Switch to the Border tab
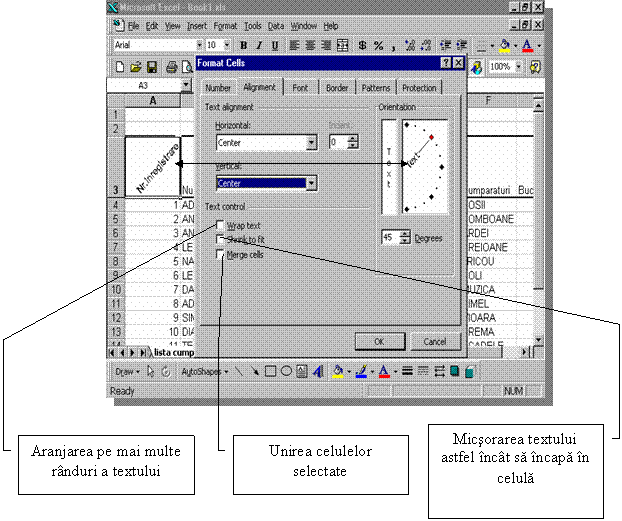Viewport: 622px width, 521px height. coord(337,88)
